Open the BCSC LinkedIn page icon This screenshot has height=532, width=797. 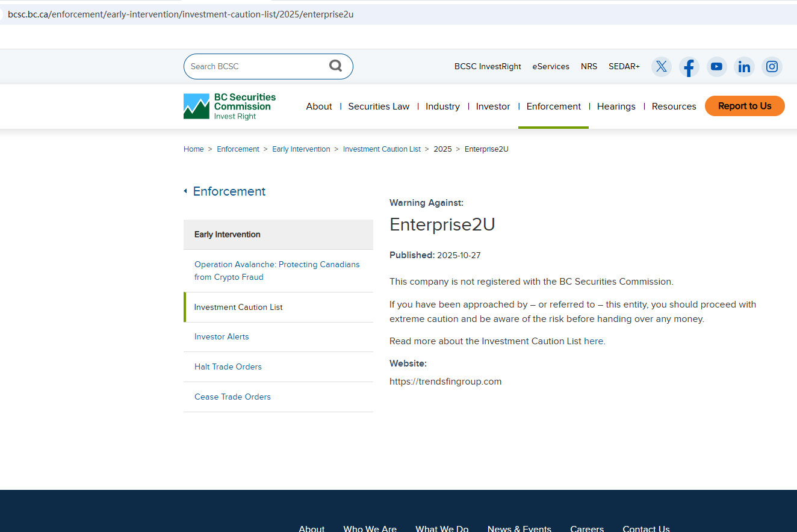(744, 66)
